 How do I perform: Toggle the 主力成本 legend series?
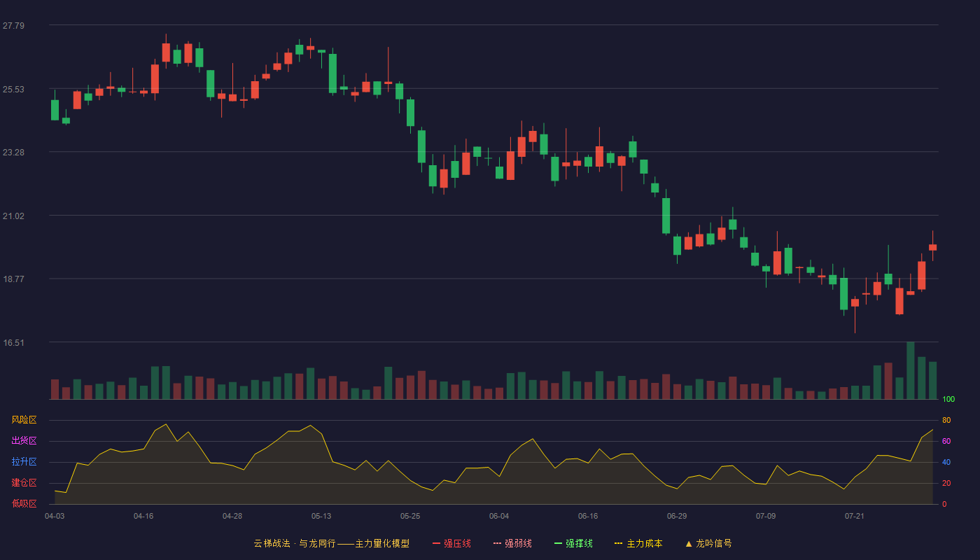point(638,543)
